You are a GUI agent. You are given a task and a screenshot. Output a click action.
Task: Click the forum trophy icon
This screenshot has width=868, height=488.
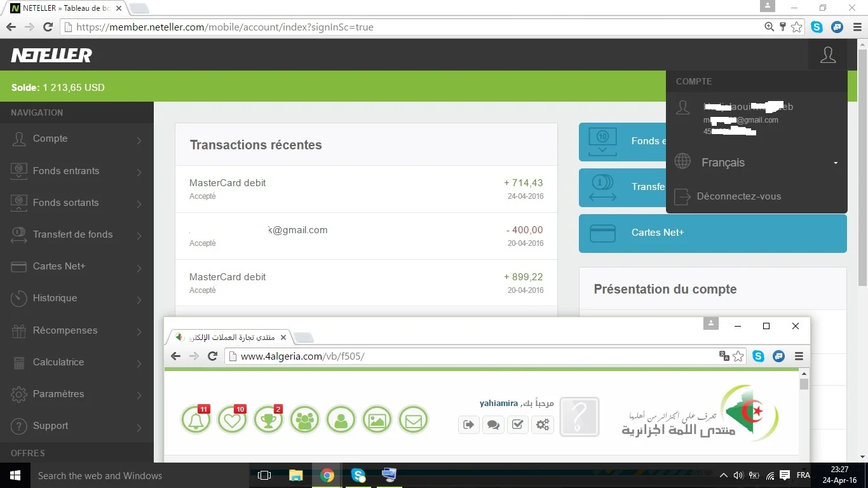click(268, 420)
